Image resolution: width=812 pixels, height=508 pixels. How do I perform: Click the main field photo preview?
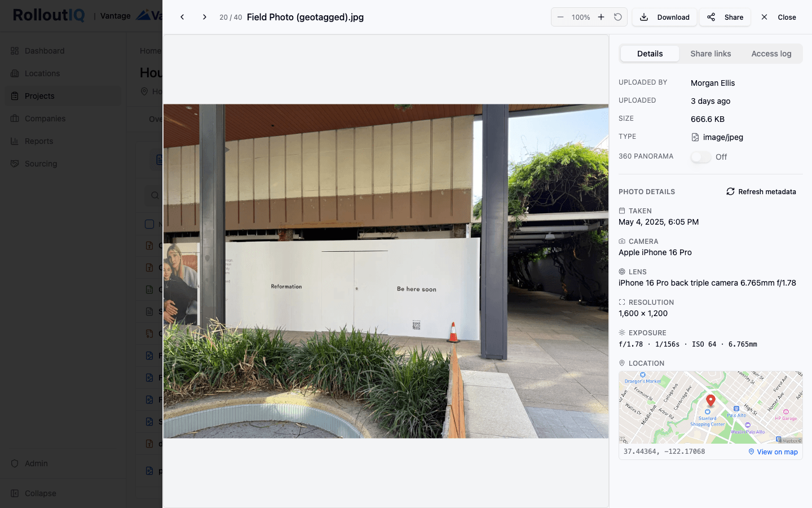tap(386, 271)
